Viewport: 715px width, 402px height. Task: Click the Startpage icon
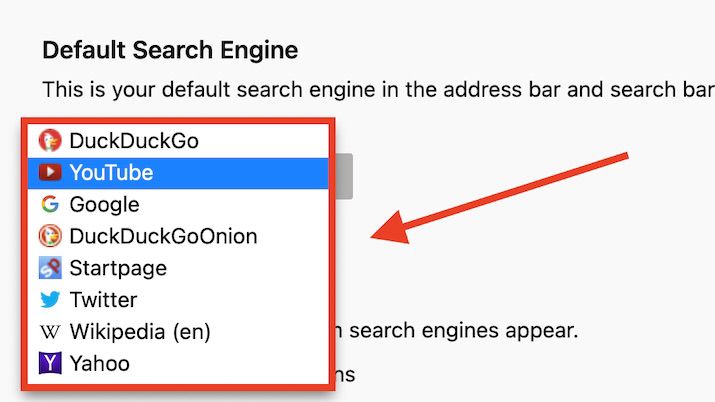click(49, 268)
